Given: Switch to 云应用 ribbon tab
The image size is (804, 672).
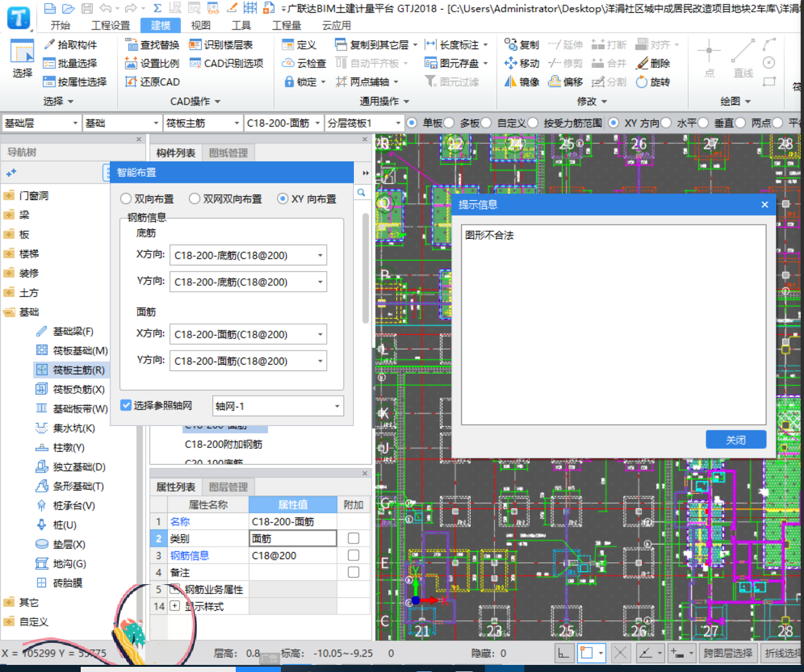Looking at the screenshot, I should click(336, 25).
